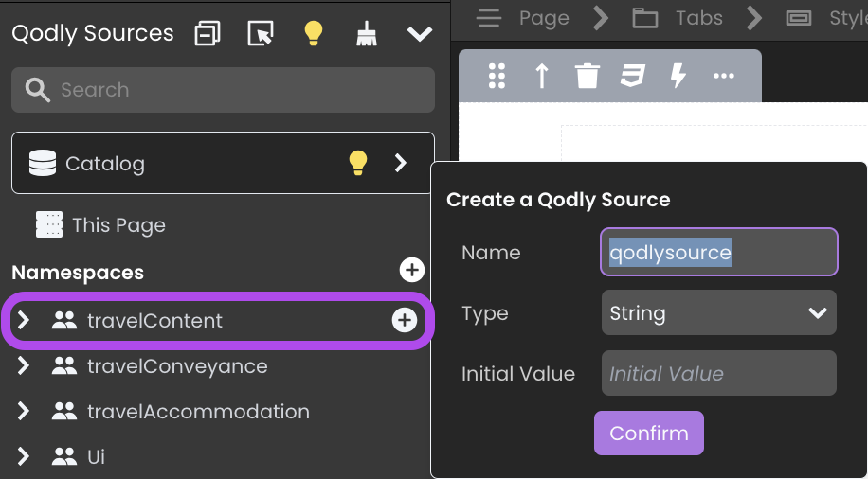Expand the travelConveyance namespace

click(24, 365)
